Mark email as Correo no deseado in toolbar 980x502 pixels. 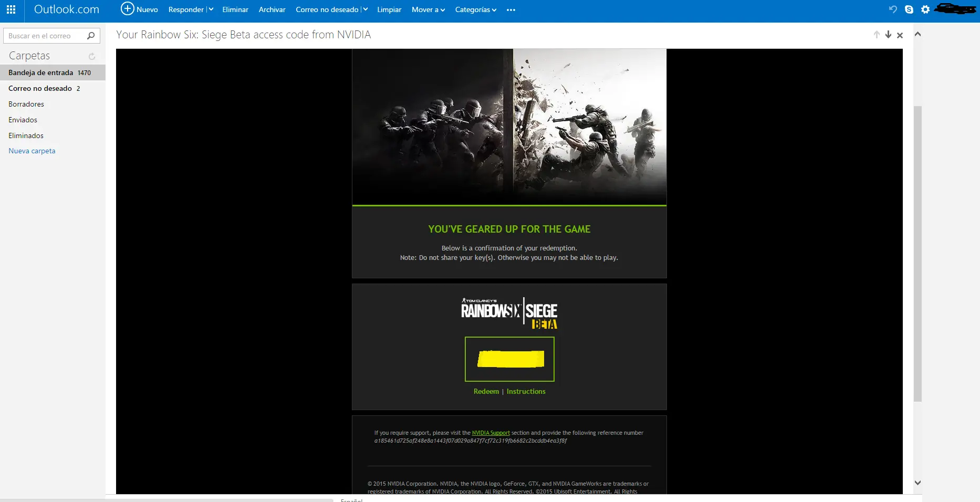point(327,9)
